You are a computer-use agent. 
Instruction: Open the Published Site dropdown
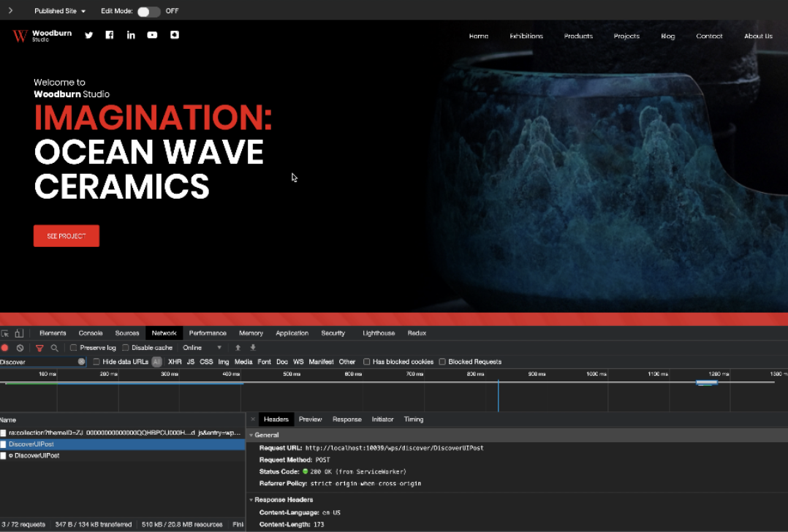(60, 11)
